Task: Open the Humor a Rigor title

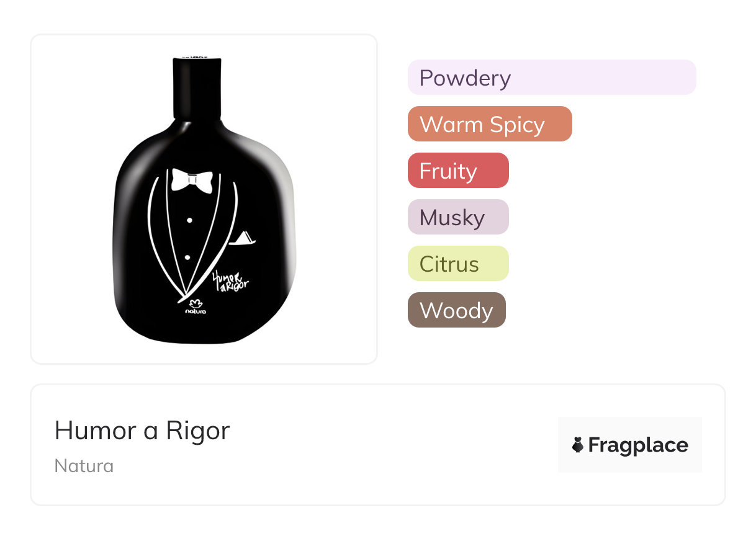Action: 142,431
